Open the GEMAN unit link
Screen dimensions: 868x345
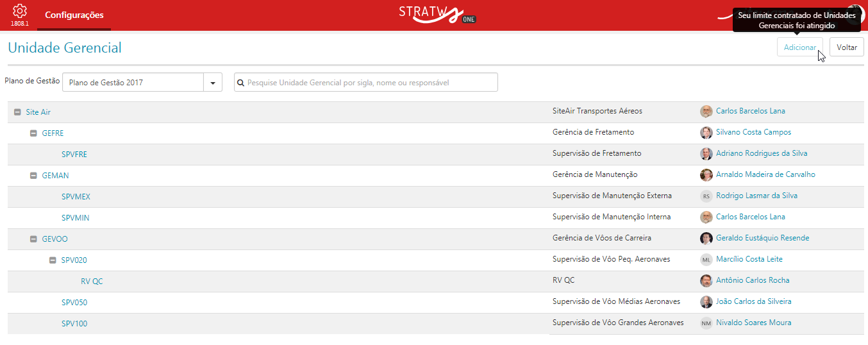tap(55, 176)
